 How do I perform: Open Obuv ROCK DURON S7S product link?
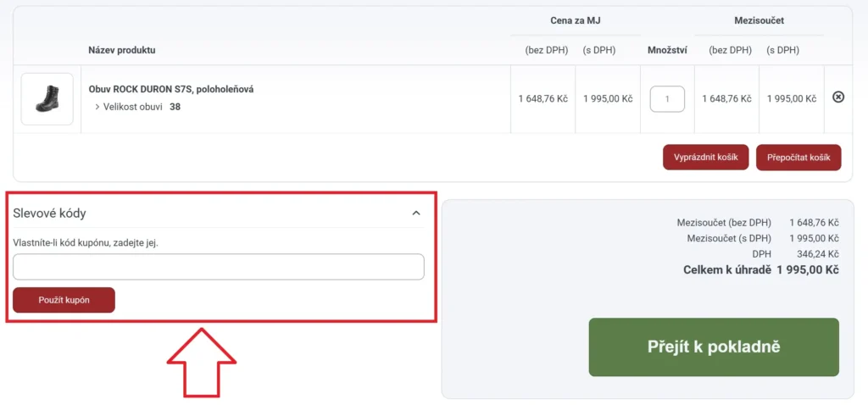pos(171,89)
